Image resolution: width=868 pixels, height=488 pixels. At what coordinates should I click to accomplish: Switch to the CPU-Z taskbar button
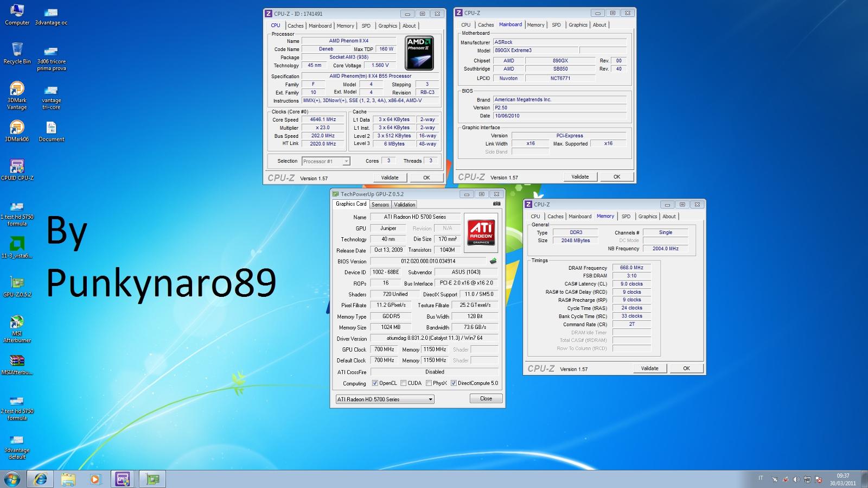click(123, 479)
